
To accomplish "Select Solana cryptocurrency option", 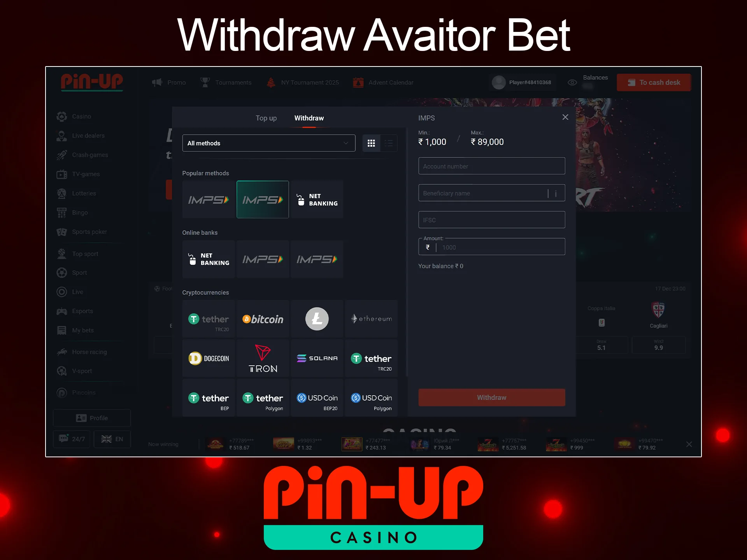I will [316, 358].
